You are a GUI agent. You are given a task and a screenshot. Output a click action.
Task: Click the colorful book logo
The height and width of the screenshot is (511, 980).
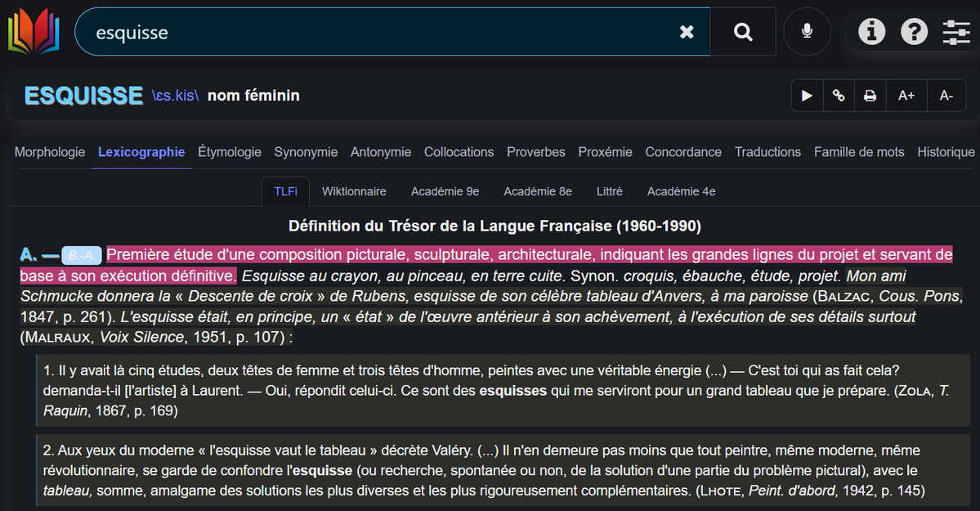click(34, 31)
